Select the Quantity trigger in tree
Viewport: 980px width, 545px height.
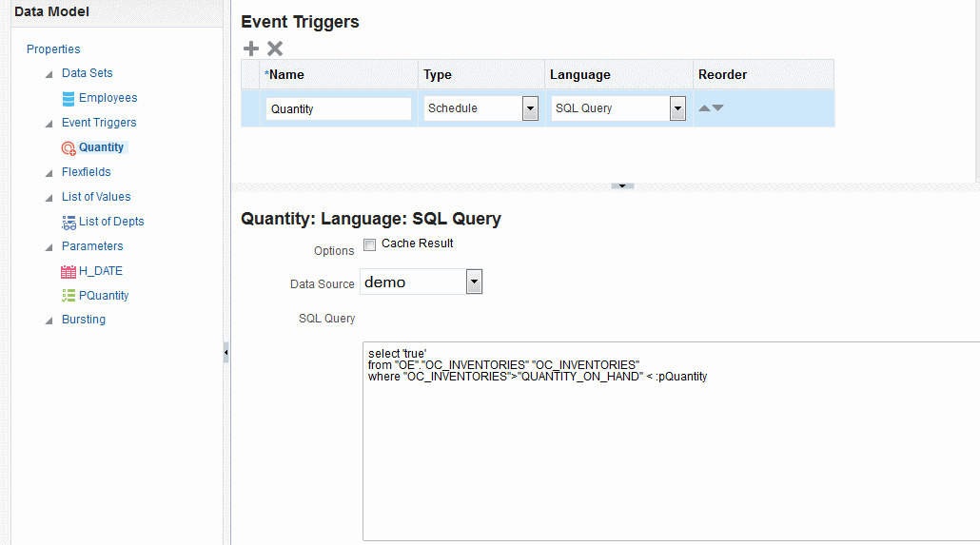(x=101, y=147)
